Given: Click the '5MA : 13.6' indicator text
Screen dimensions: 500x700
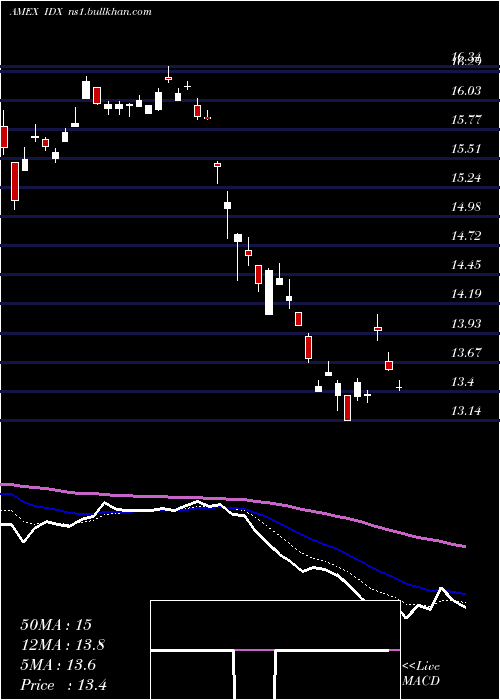Looking at the screenshot, I should pos(58,665).
